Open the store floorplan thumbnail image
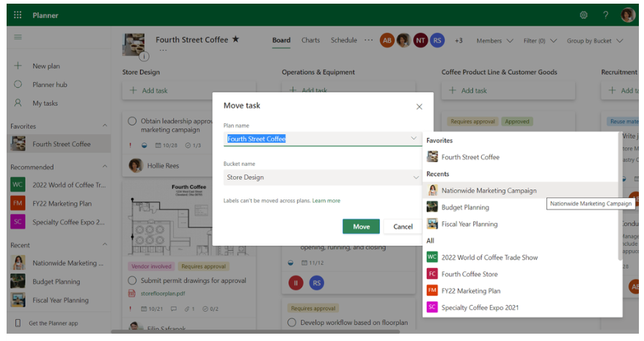This screenshot has width=644, height=341. point(189,219)
